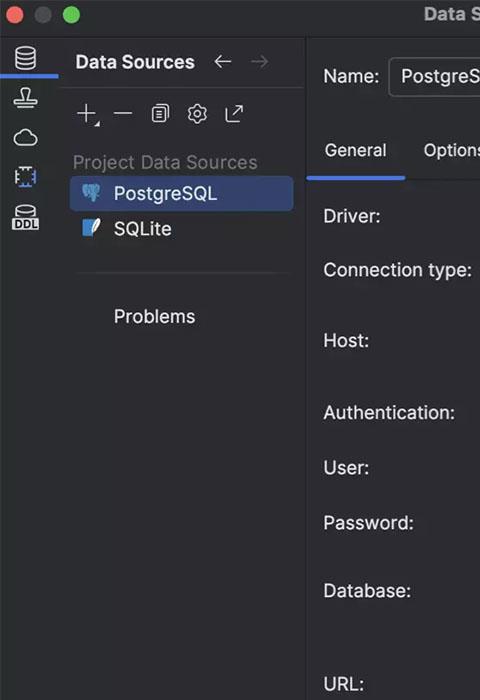Click the plus icon to add a data source

click(x=87, y=114)
